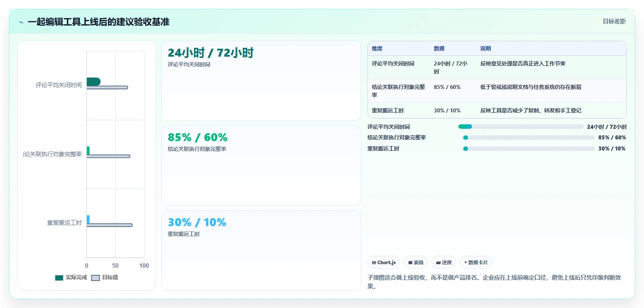Click the chart axis label 评论平均关闭时间

tap(59, 85)
